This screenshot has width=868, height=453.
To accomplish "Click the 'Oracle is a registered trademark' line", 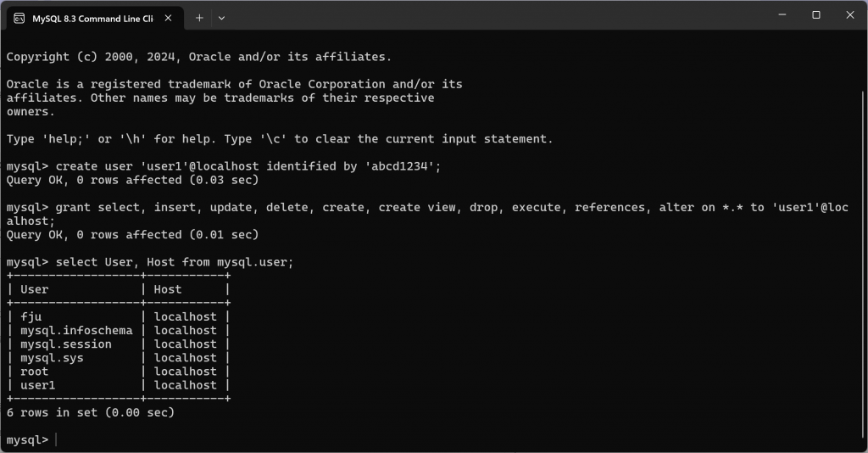I will (x=234, y=84).
